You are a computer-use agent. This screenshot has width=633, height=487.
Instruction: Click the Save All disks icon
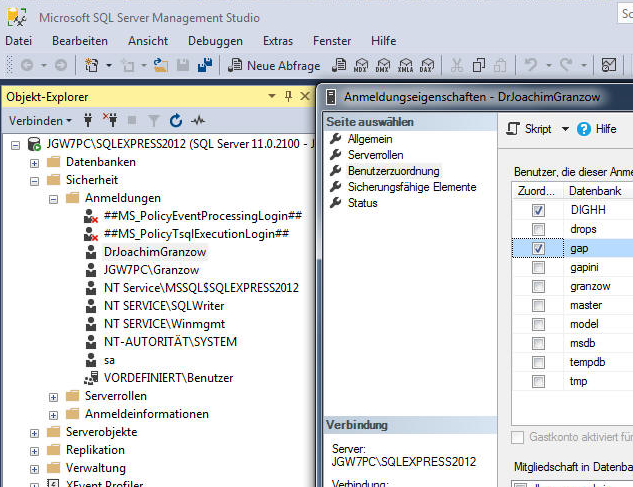pos(205,65)
